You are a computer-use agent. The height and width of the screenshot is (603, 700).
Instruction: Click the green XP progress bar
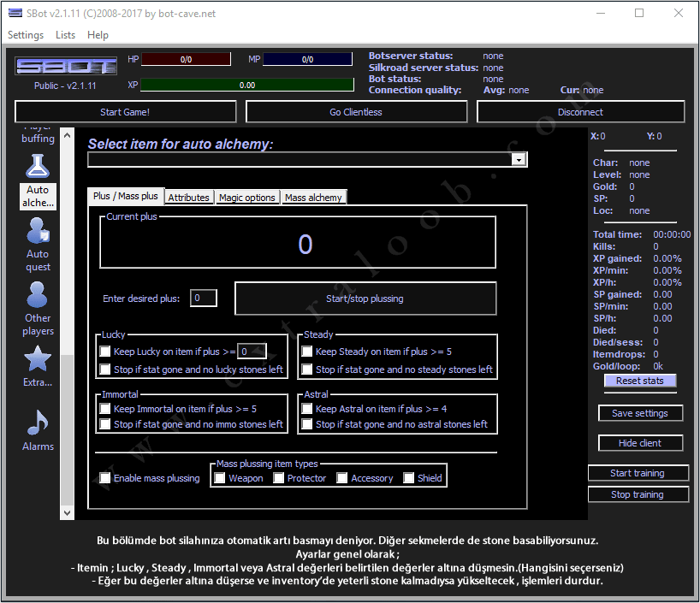point(247,85)
